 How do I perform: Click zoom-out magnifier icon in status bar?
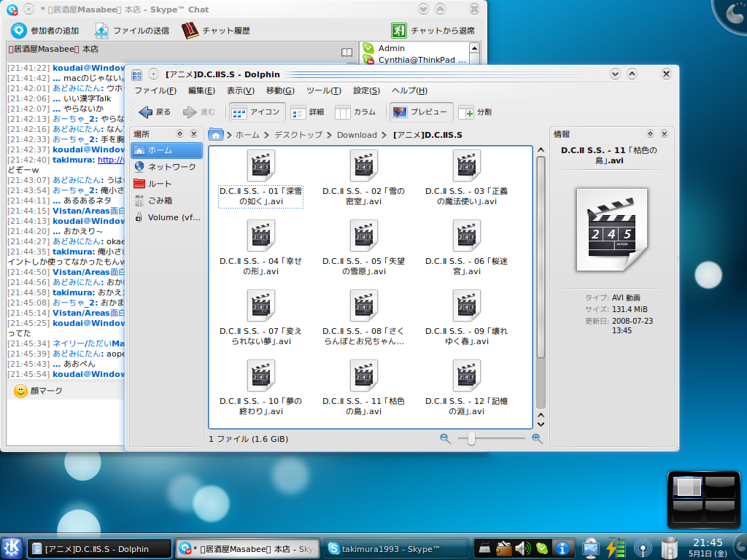pos(445,438)
